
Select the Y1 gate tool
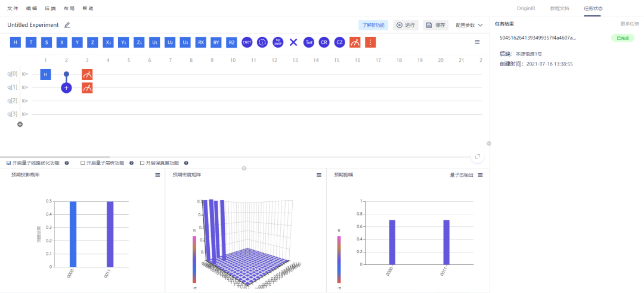point(123,42)
